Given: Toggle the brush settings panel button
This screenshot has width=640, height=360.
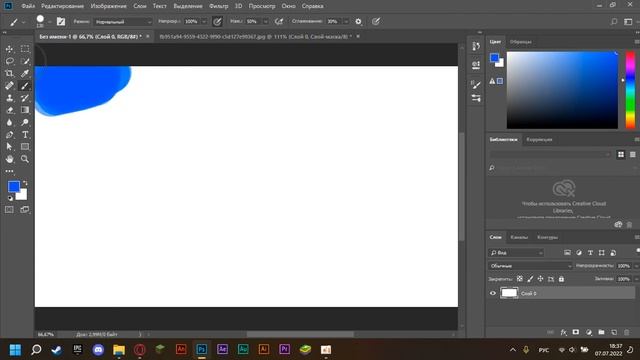Looking at the screenshot, I should coord(61,22).
